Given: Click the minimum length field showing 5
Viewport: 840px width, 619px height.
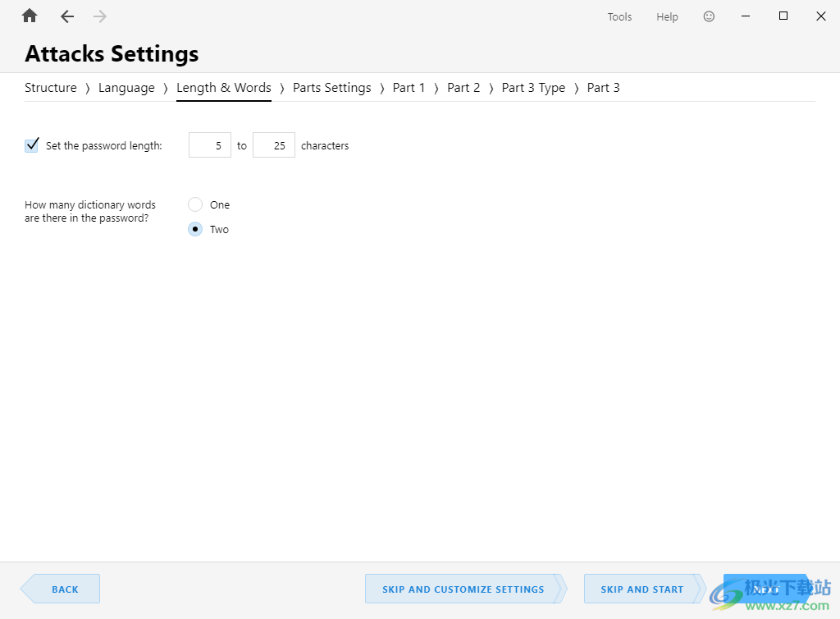Looking at the screenshot, I should tap(209, 145).
